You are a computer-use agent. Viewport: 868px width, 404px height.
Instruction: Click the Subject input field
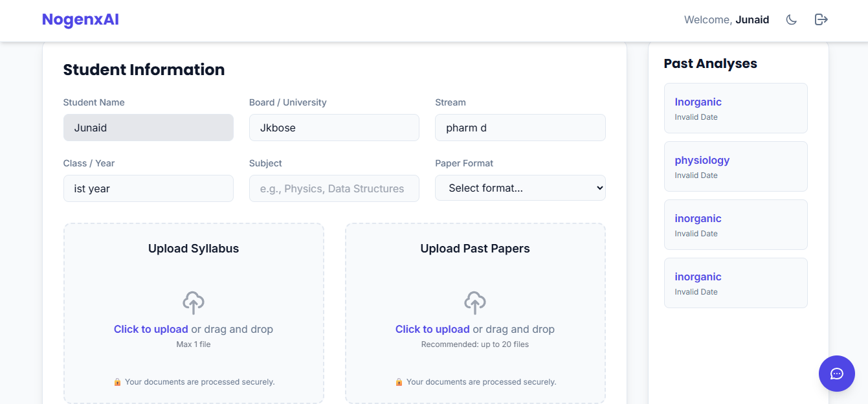334,188
